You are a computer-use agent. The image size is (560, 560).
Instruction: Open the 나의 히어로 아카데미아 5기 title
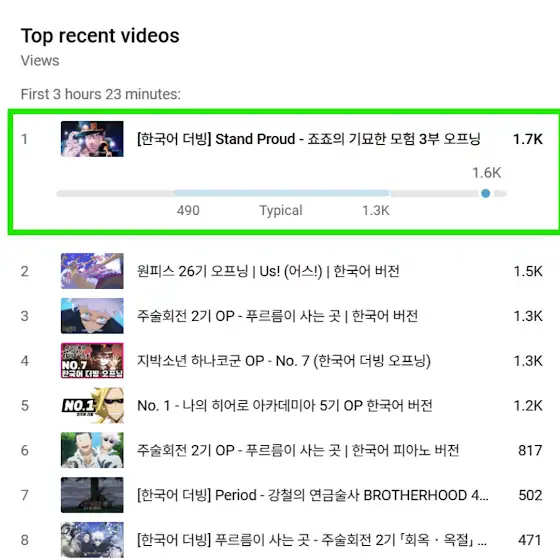tap(285, 405)
